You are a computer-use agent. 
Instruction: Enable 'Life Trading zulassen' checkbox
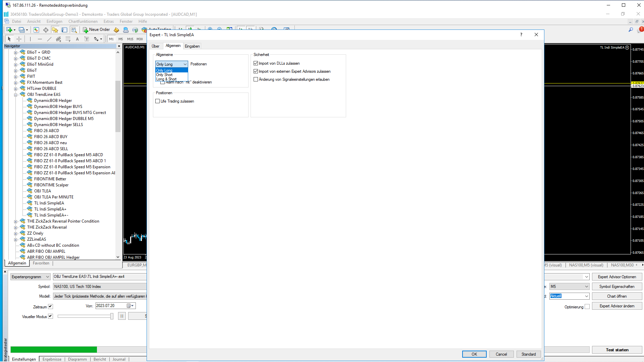158,101
